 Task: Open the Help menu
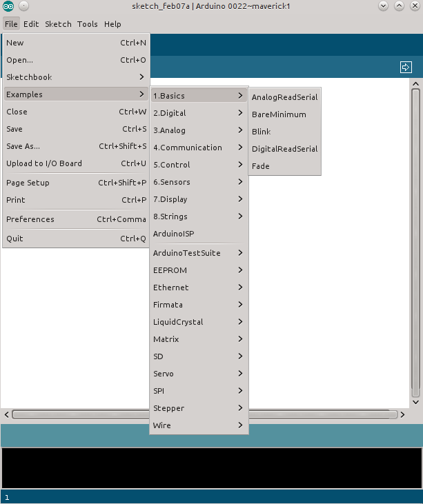tap(112, 24)
